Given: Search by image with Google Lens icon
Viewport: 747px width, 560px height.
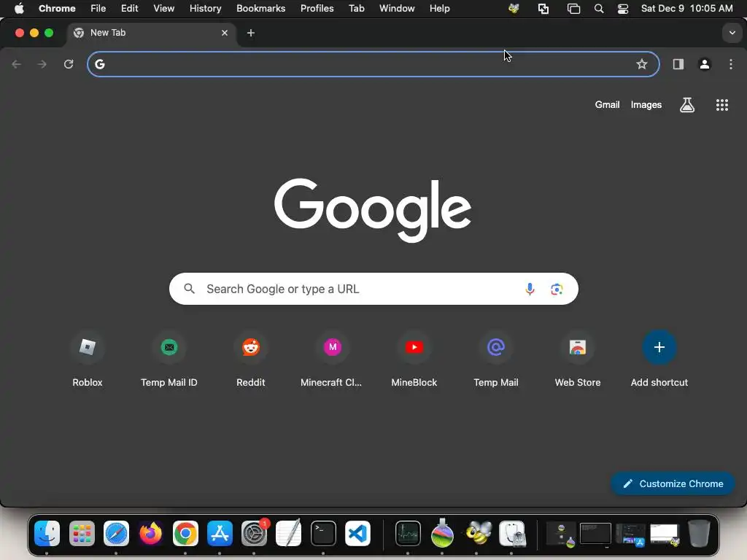Looking at the screenshot, I should pyautogui.click(x=557, y=289).
